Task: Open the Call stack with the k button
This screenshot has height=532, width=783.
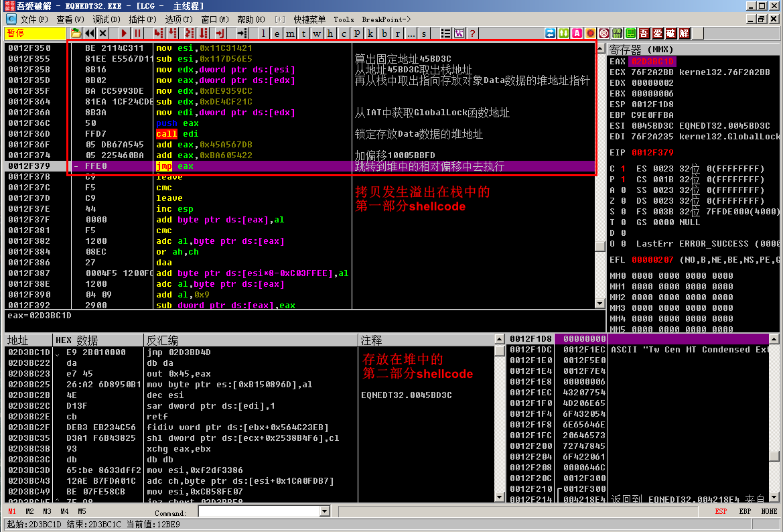Action: tap(370, 34)
